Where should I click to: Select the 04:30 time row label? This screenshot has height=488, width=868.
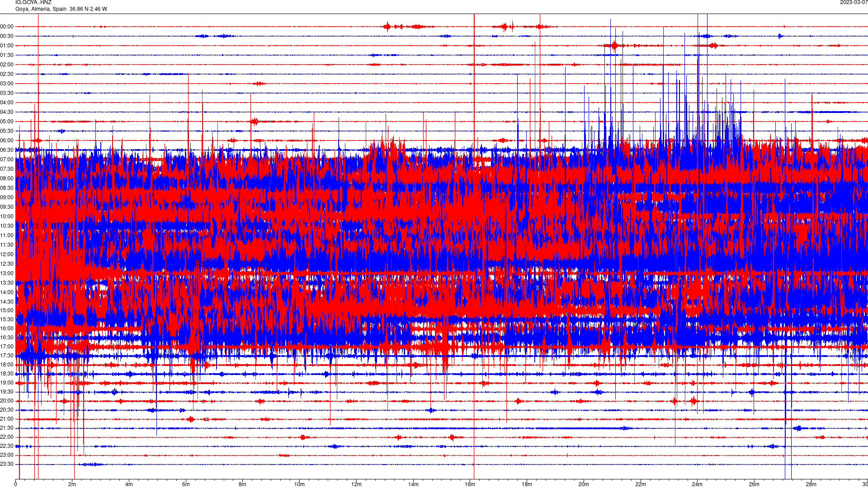[7, 112]
